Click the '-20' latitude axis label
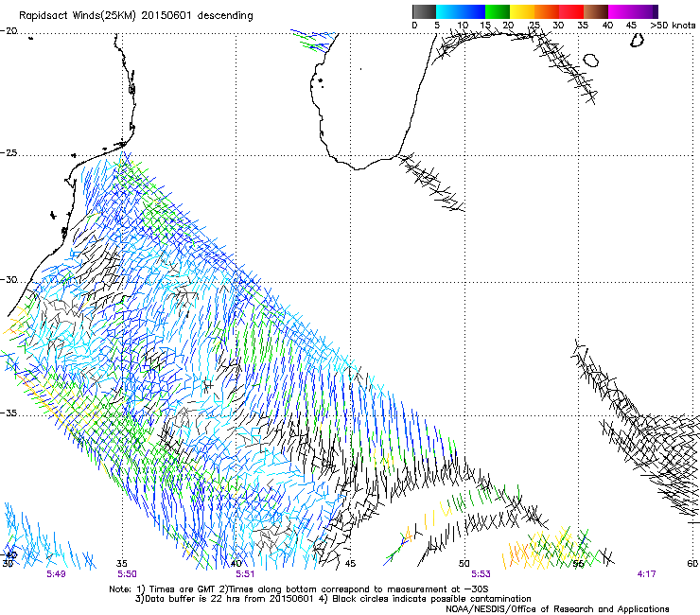The width and height of the screenshot is (700, 615). click(x=9, y=31)
